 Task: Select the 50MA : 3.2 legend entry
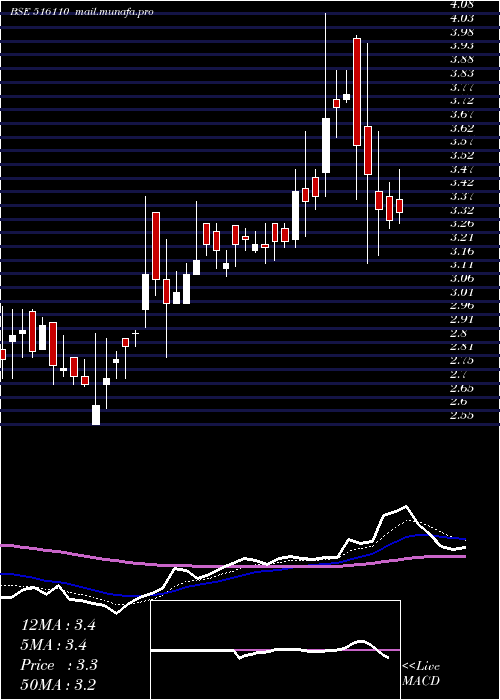(58, 684)
